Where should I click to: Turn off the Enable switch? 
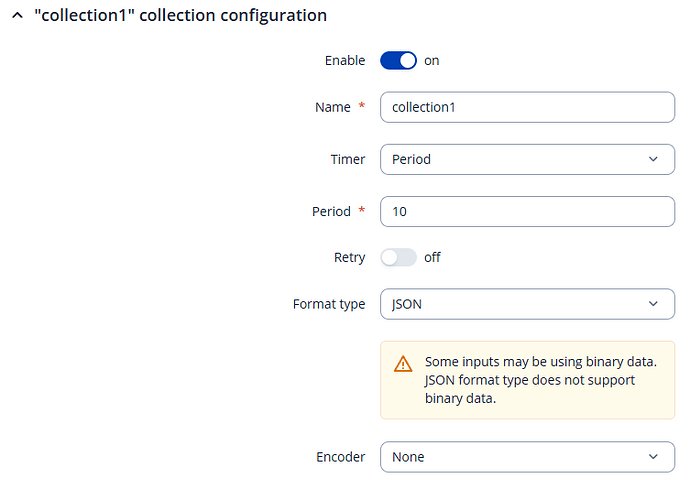[x=398, y=60]
